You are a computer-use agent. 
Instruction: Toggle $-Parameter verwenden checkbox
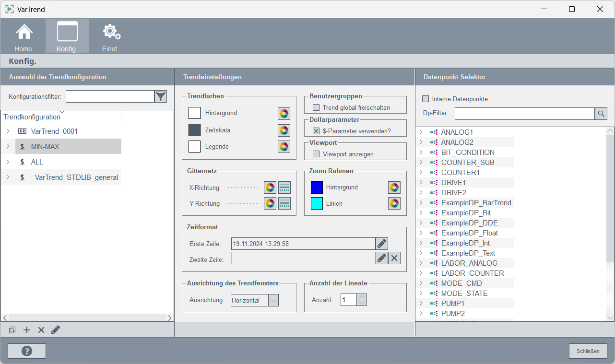tap(316, 130)
